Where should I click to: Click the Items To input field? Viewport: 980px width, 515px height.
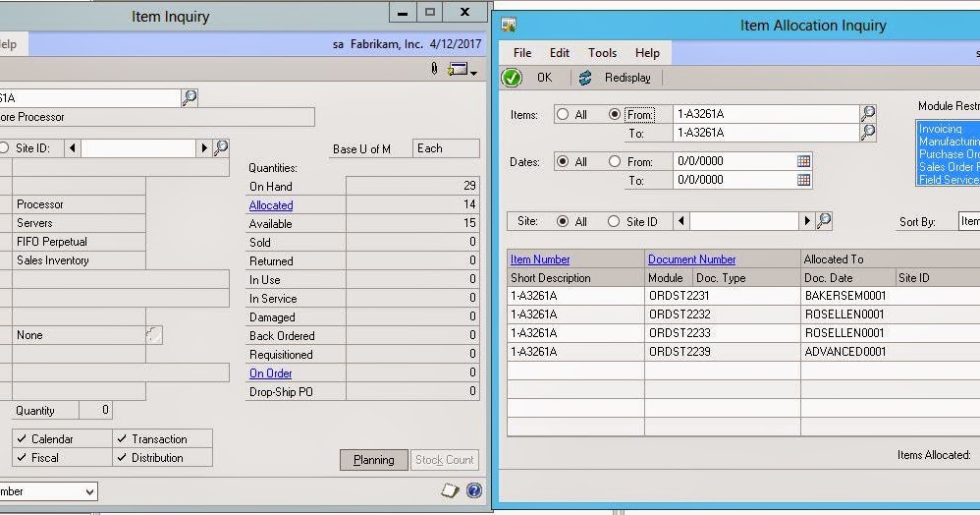coord(766,133)
